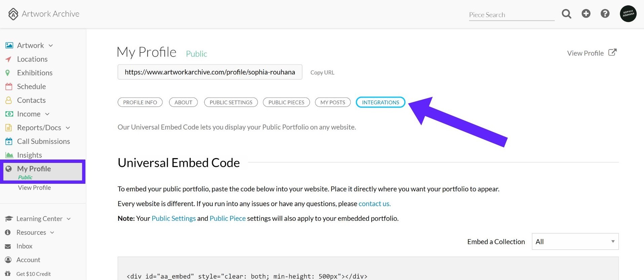
Task: Switch to the Public Settings tab
Action: tap(231, 102)
